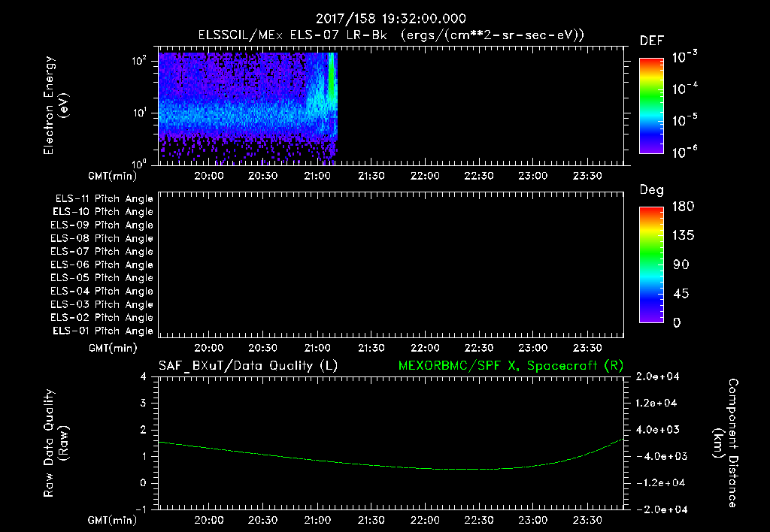Image resolution: width=770 pixels, height=532 pixels.
Task: Click the ELS-03 Pitch Angle label
Action: pyautogui.click(x=102, y=304)
